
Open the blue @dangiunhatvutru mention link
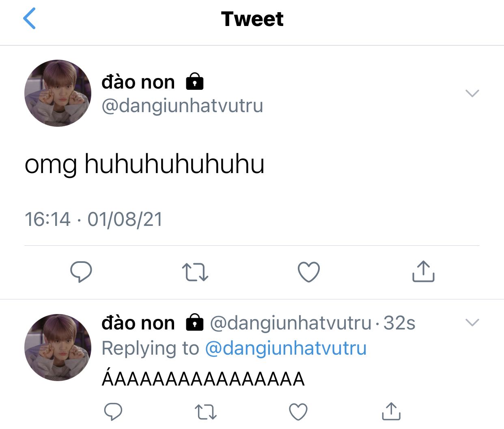coord(286,348)
